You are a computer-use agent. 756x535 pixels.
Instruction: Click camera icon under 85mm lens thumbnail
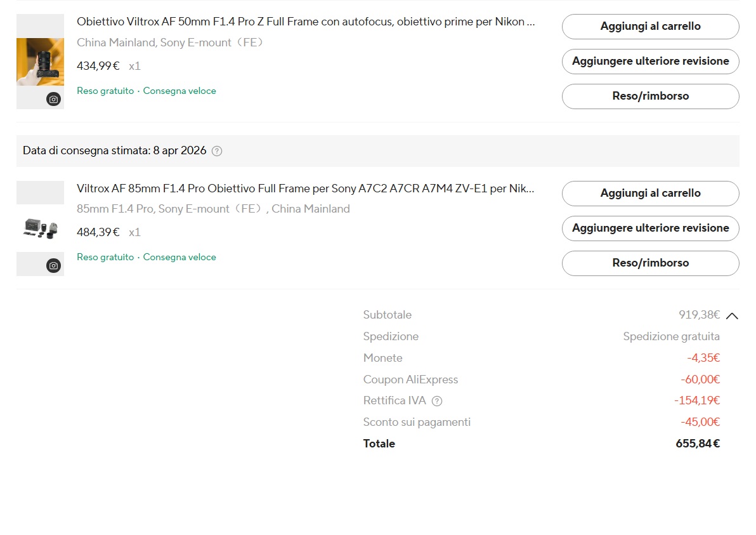tap(53, 266)
